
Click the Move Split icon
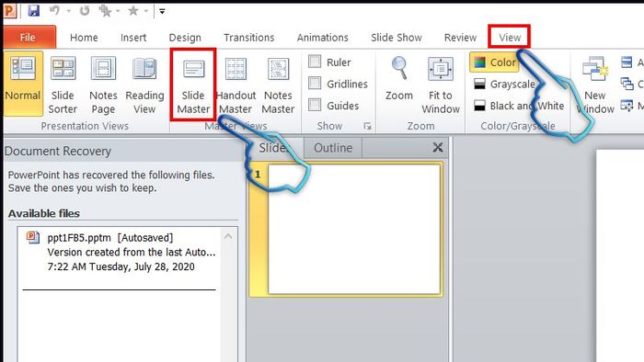point(627,106)
